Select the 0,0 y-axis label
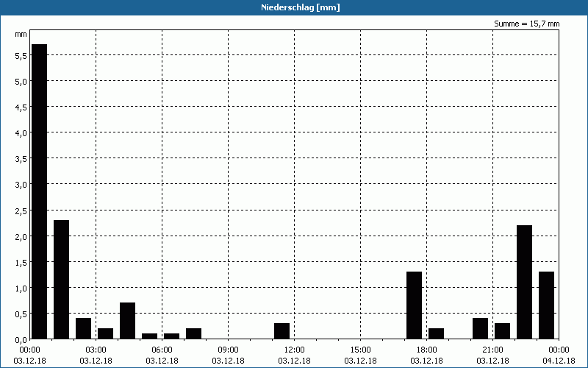 coord(21,340)
